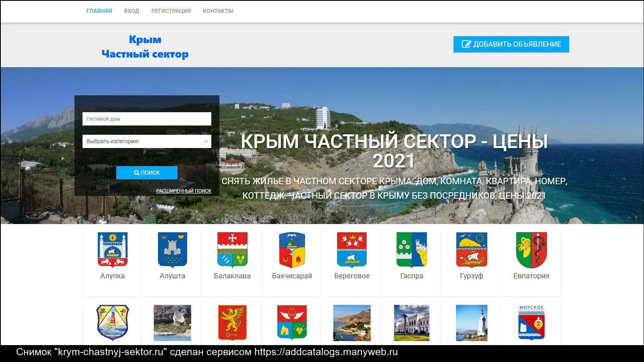Open the coastal bay landscape thumbnail

(352, 323)
